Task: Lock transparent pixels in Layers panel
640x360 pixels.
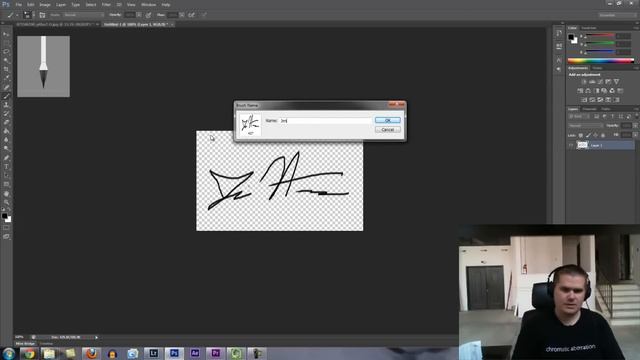Action: point(581,135)
